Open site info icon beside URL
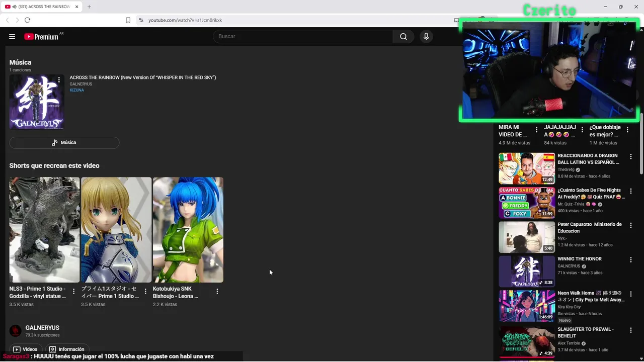The width and height of the screenshot is (644, 362). coord(141,20)
